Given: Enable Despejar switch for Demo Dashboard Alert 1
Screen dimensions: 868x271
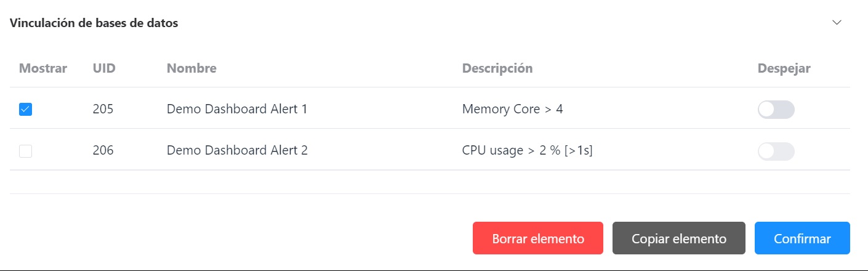Looking at the screenshot, I should 776,110.
